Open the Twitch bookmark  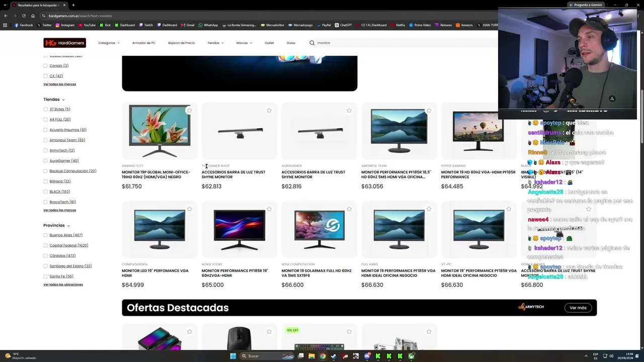[146, 25]
